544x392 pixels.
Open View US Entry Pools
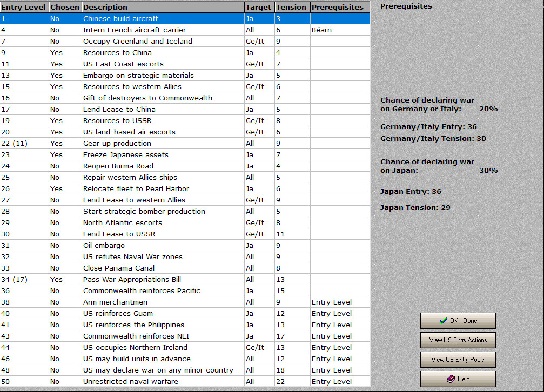pyautogui.click(x=458, y=360)
